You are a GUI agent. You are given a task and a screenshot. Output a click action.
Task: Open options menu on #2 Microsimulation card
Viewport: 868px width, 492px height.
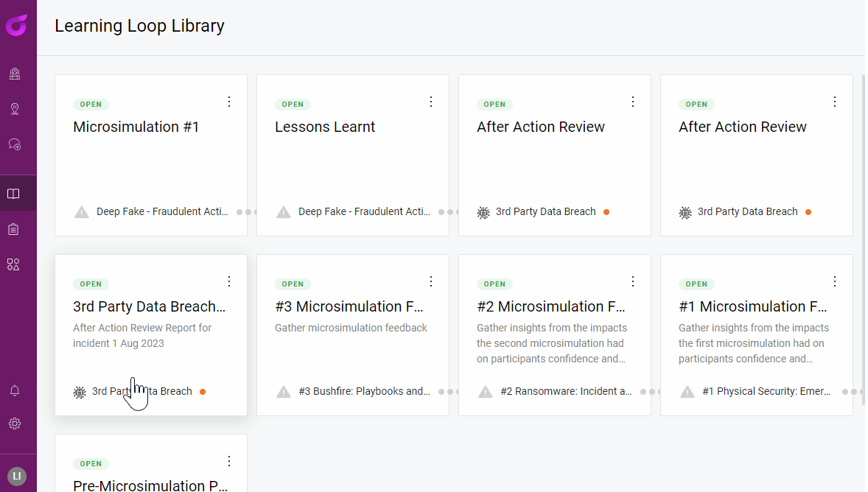click(x=633, y=281)
